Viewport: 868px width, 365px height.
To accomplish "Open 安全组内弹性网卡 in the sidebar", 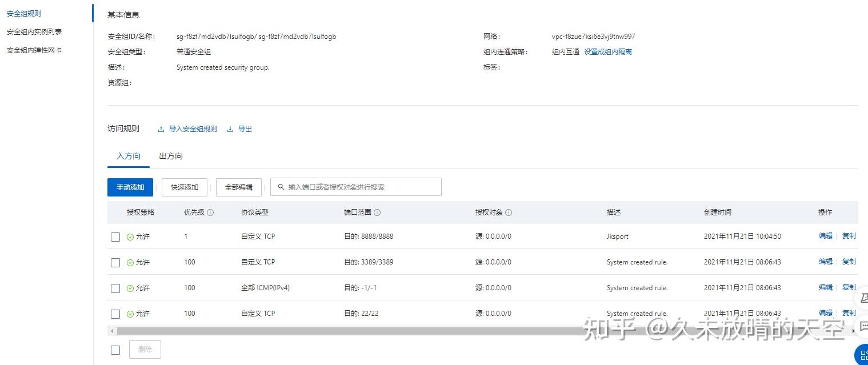I will (x=34, y=50).
